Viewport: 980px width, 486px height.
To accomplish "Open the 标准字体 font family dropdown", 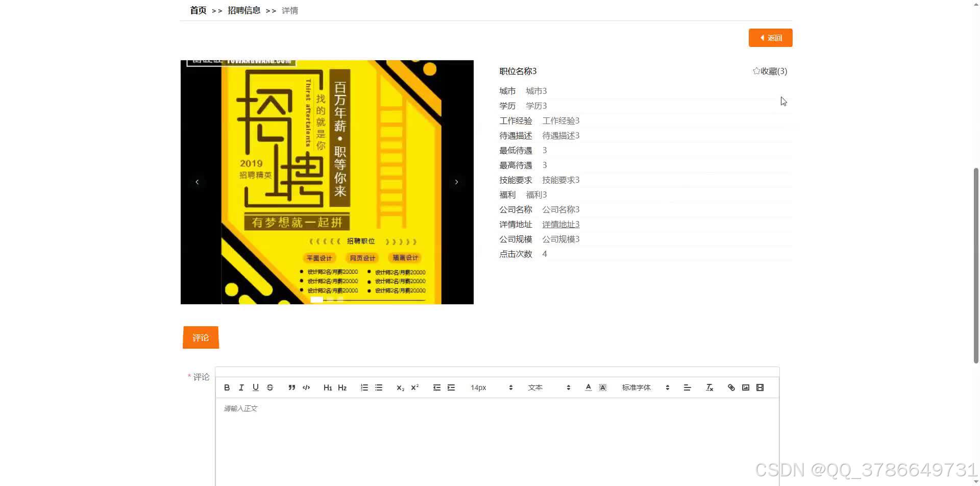I will pyautogui.click(x=646, y=387).
